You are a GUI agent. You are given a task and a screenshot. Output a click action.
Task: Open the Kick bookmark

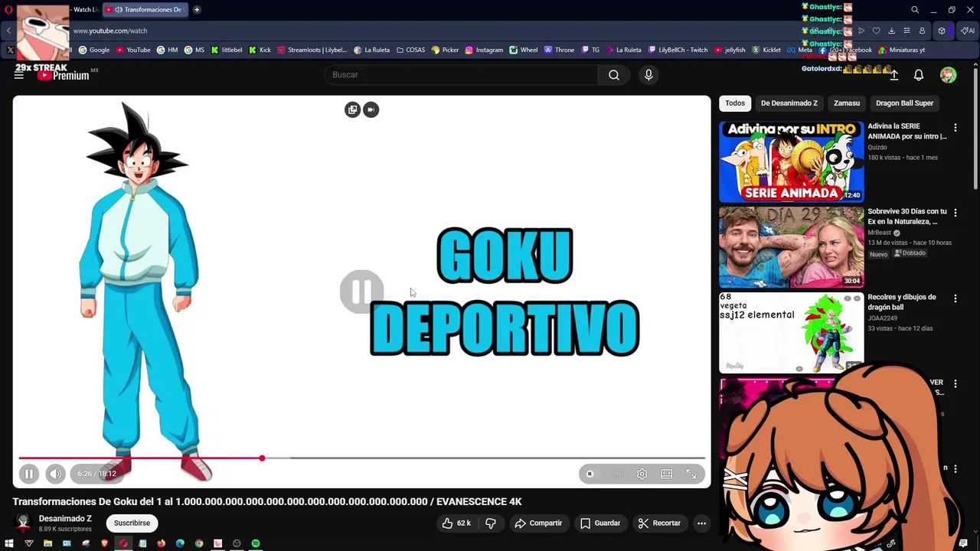click(260, 51)
